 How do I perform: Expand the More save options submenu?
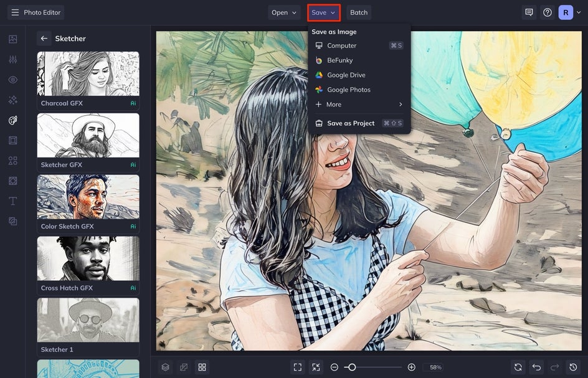coord(359,104)
